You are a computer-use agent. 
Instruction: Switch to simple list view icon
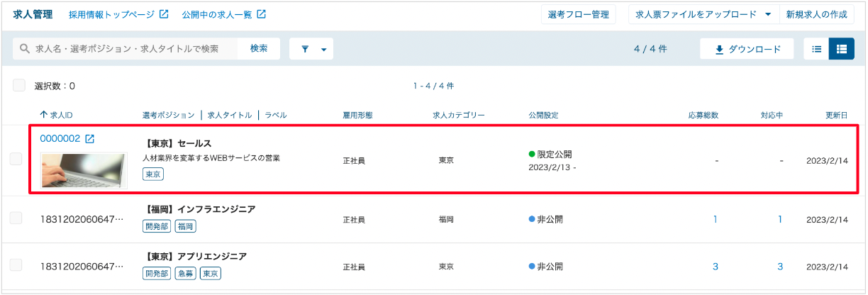coord(816,49)
